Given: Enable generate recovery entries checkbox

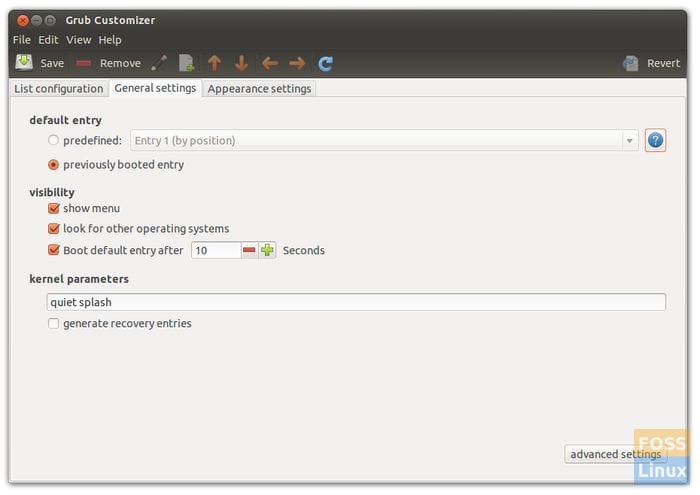Looking at the screenshot, I should pos(54,323).
